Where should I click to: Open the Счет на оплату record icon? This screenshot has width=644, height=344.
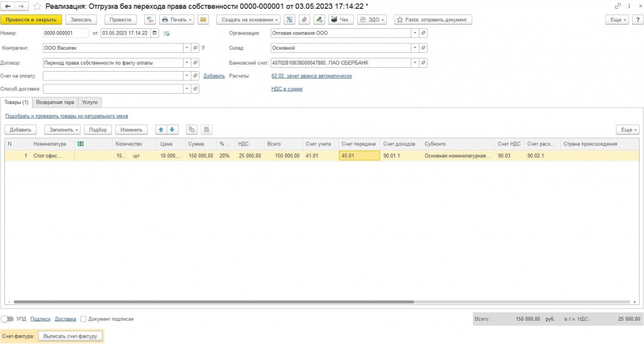click(x=196, y=76)
